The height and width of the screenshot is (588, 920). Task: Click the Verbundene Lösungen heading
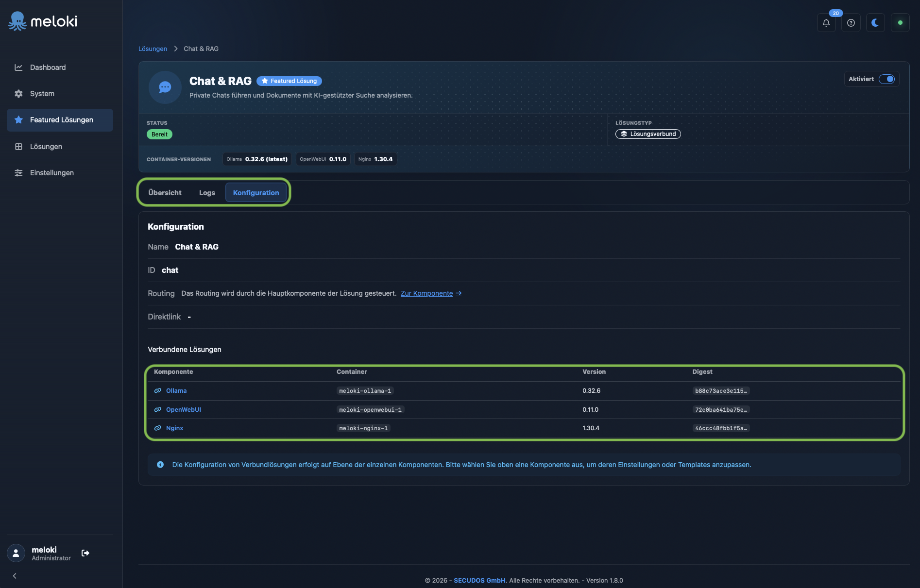[x=185, y=350]
